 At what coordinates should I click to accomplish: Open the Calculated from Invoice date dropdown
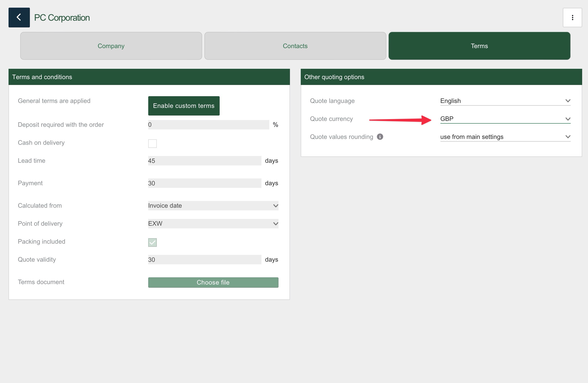click(x=213, y=206)
